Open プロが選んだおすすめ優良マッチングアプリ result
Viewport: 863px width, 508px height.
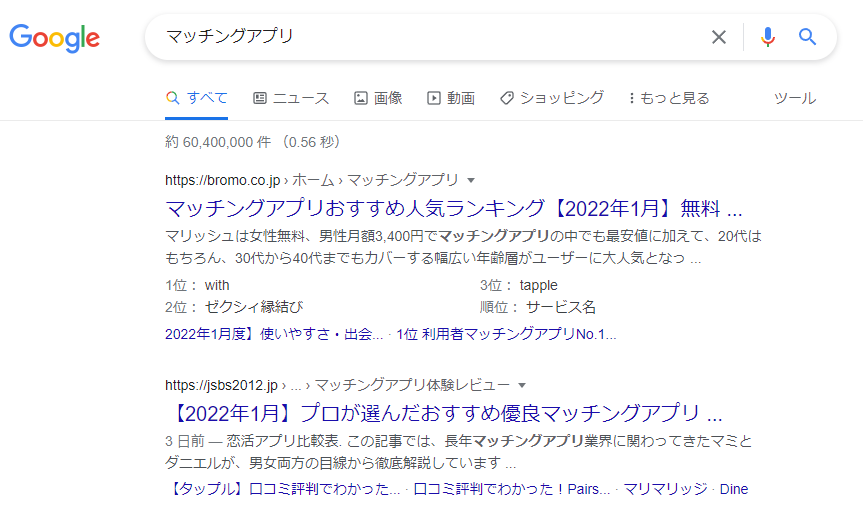446,413
